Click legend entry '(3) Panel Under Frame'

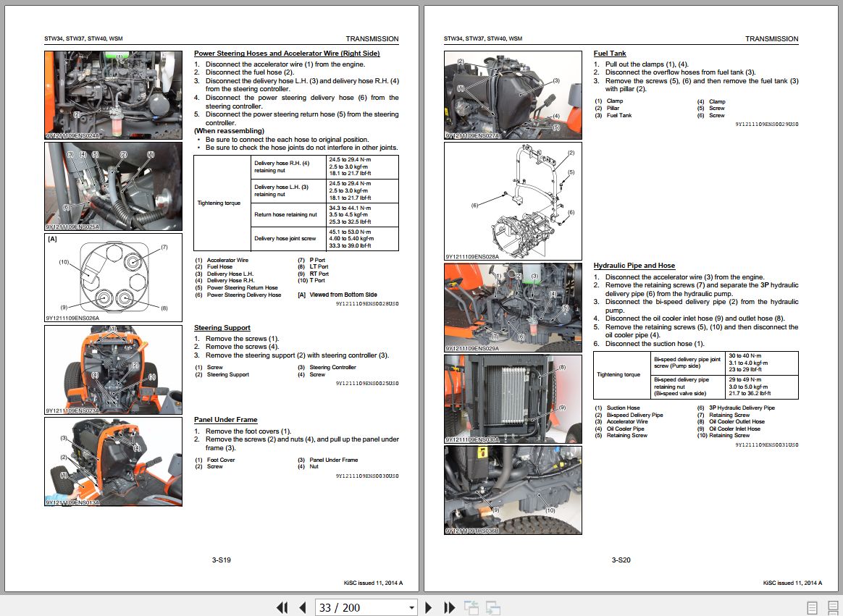coord(327,460)
